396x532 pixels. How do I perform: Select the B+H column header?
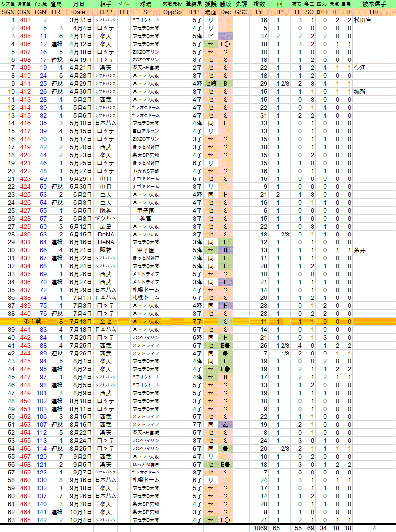click(x=322, y=12)
